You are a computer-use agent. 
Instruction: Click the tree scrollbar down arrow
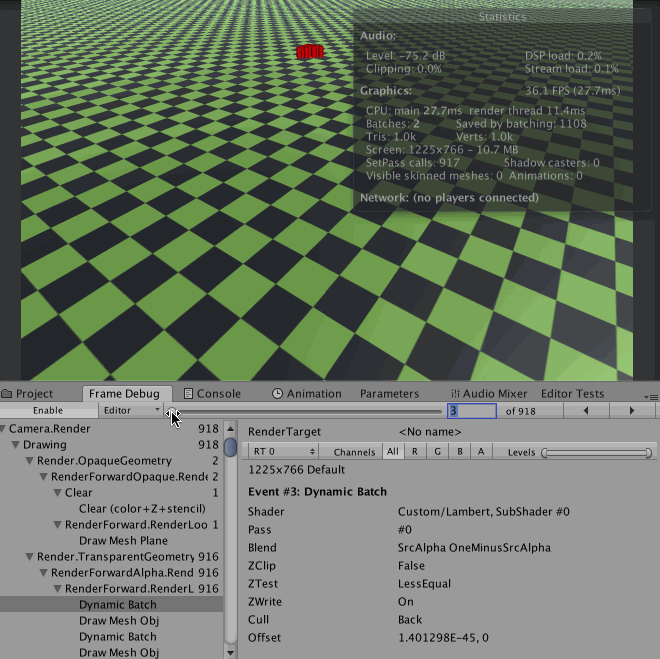tap(230, 653)
